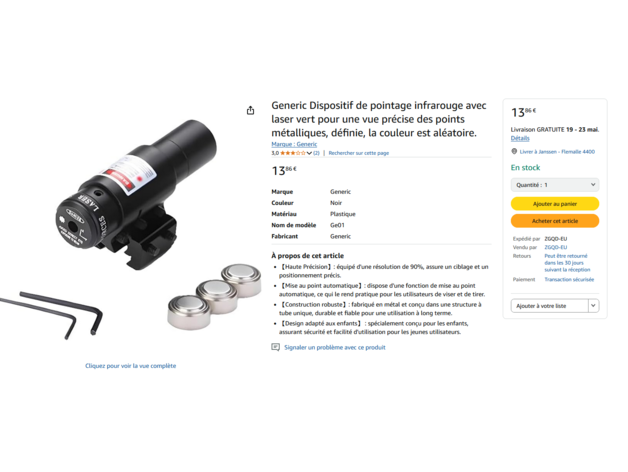Click the report problem speech-bubble icon
The image size is (628, 472).
(x=275, y=347)
